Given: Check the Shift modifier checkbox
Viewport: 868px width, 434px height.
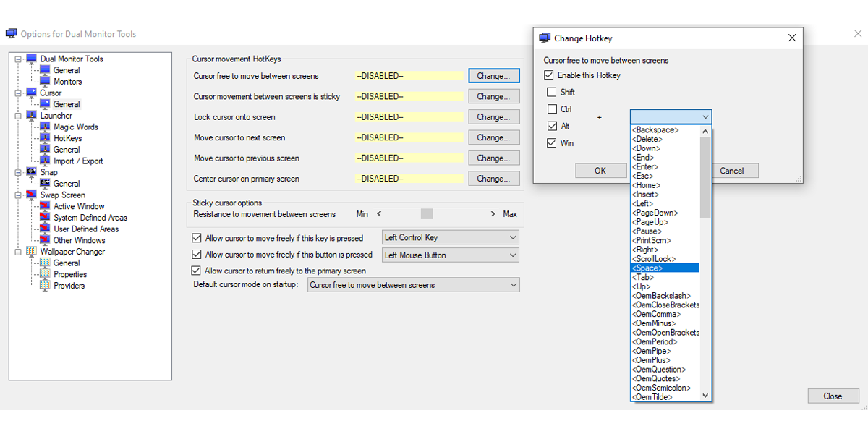Looking at the screenshot, I should 552,92.
